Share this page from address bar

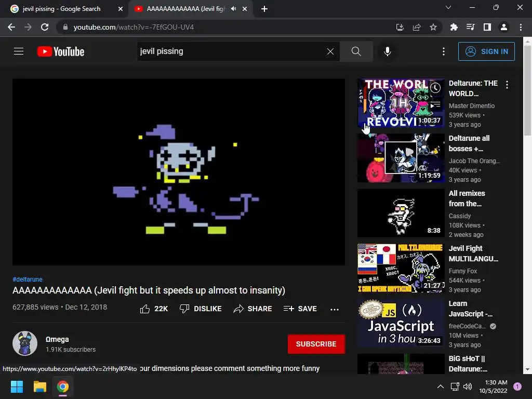(417, 27)
